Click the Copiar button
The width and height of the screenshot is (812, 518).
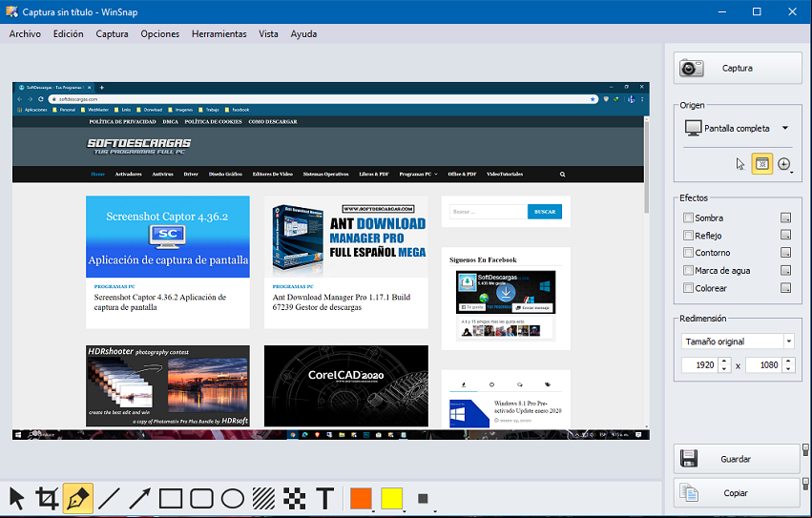[x=737, y=493]
